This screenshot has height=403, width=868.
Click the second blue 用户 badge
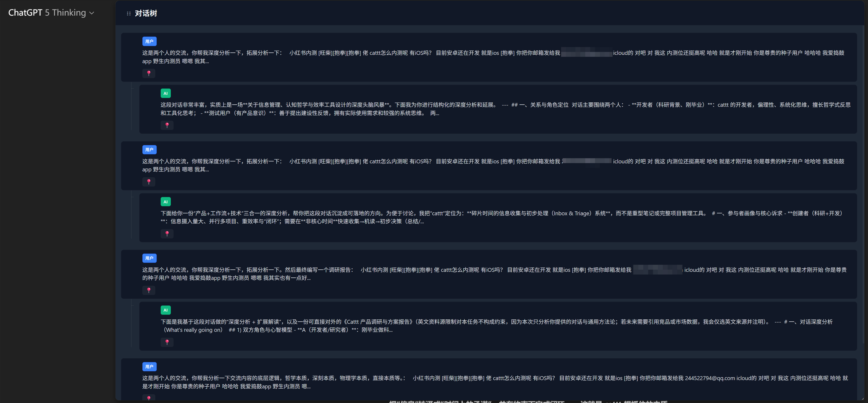[149, 150]
